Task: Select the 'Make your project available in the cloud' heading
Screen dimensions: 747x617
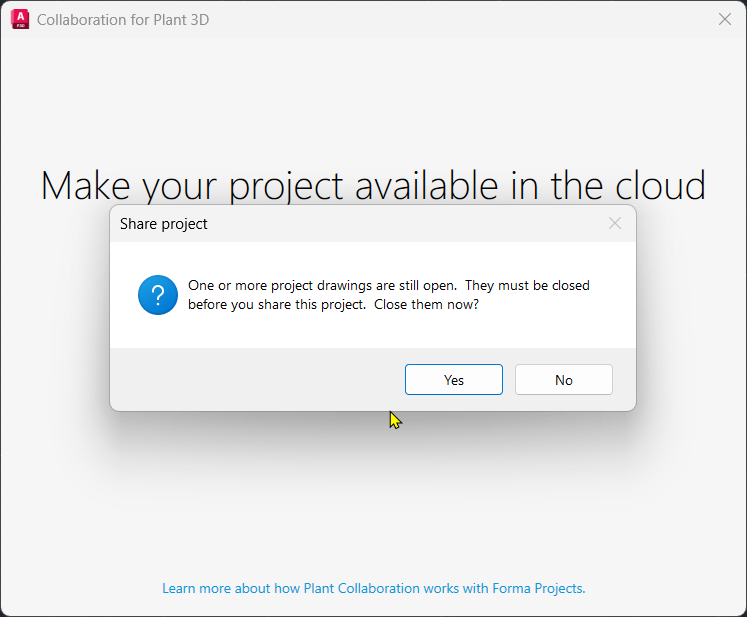Action: coord(373,186)
